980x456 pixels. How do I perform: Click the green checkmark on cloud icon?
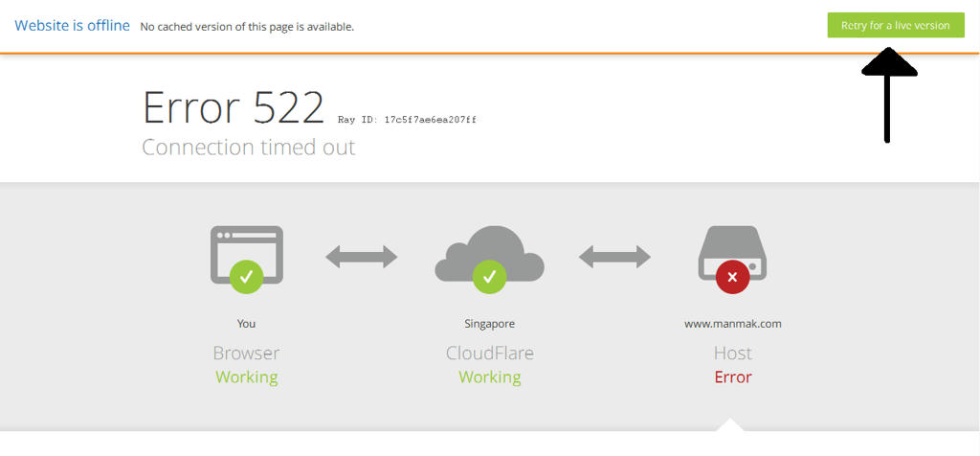[489, 276]
